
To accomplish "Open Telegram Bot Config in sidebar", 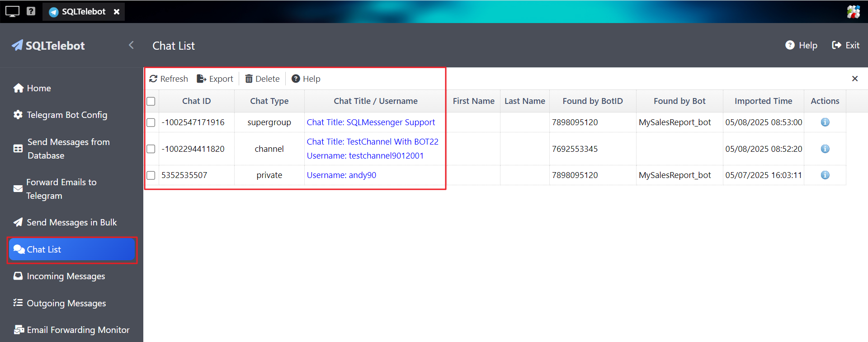I will [66, 115].
